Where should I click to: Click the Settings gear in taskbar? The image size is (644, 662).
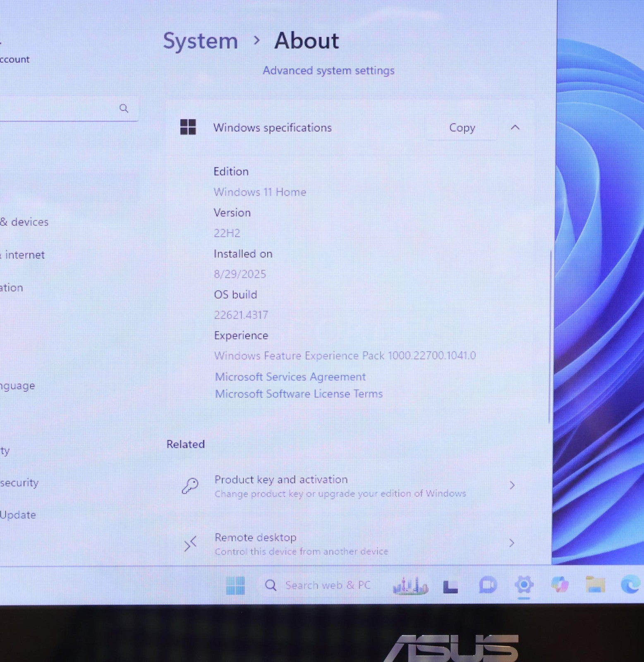tap(524, 585)
